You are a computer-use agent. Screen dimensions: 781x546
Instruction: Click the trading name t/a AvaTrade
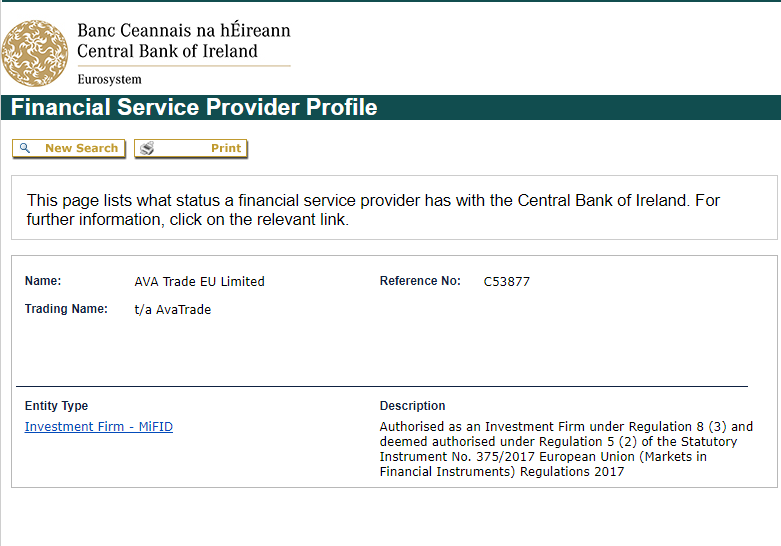[x=172, y=310]
